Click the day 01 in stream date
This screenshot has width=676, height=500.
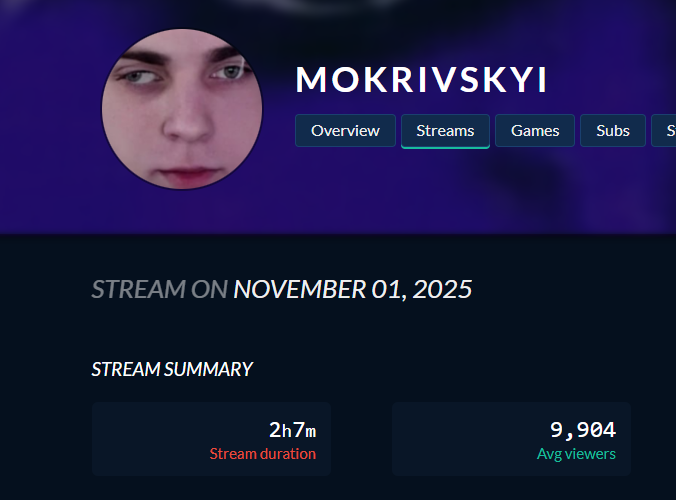pos(389,289)
